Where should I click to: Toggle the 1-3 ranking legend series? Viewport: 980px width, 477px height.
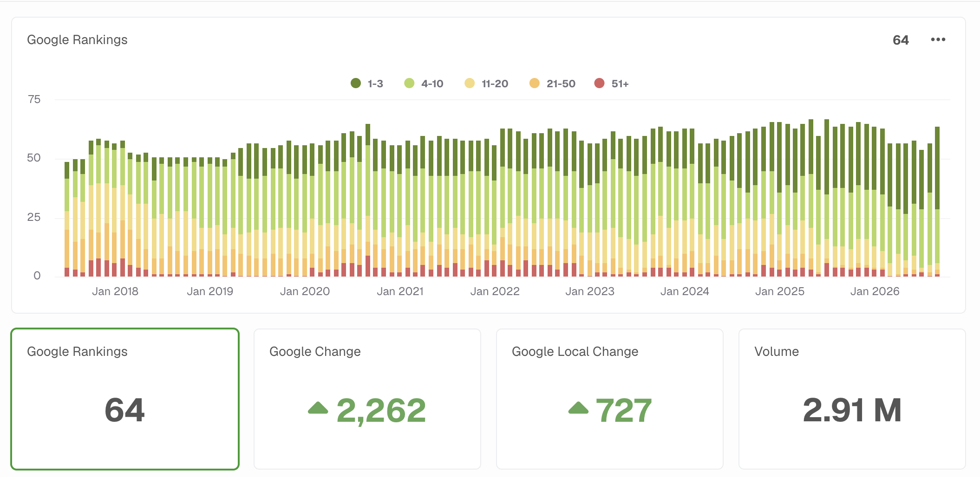tap(367, 84)
